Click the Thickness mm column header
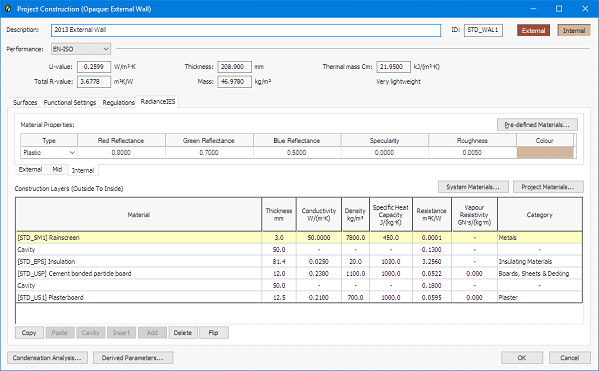 pos(279,215)
